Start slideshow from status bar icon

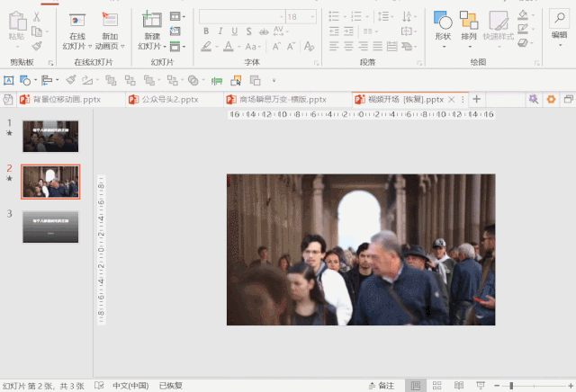(480, 386)
